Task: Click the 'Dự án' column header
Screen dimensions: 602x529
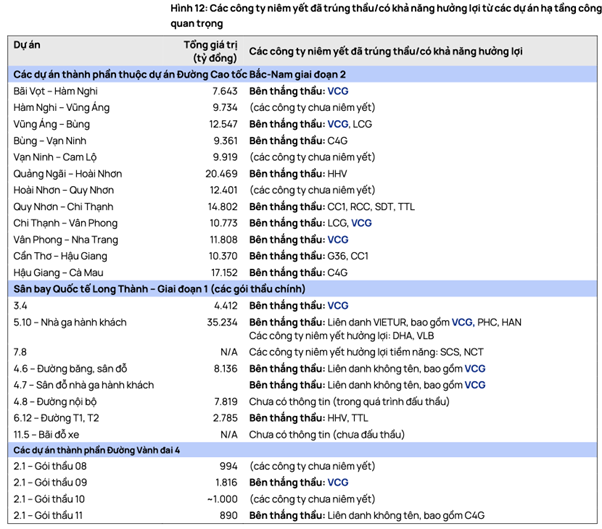Action: click(27, 45)
